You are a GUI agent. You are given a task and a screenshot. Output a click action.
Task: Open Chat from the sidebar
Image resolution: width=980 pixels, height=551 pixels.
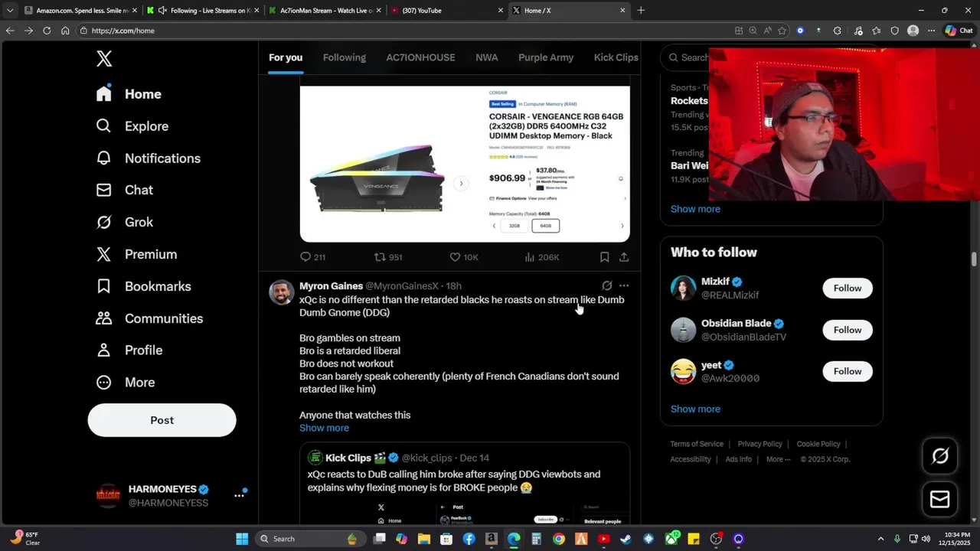click(x=124, y=190)
